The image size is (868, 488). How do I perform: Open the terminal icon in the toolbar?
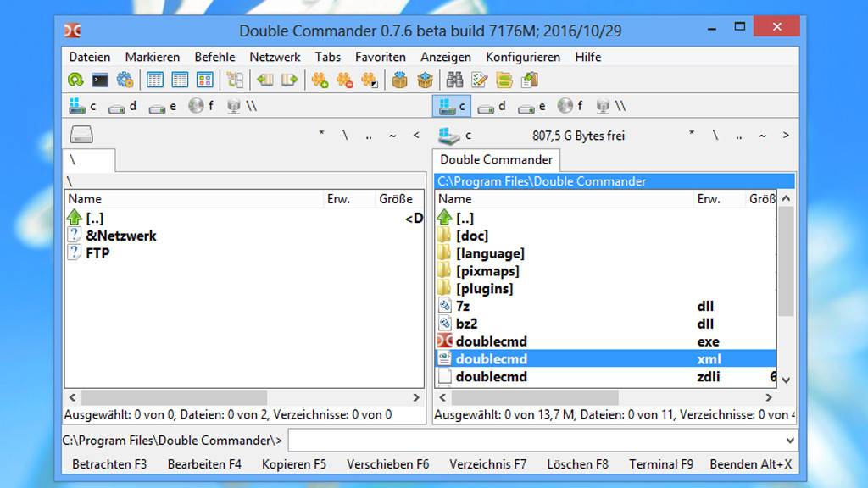pyautogui.click(x=100, y=80)
